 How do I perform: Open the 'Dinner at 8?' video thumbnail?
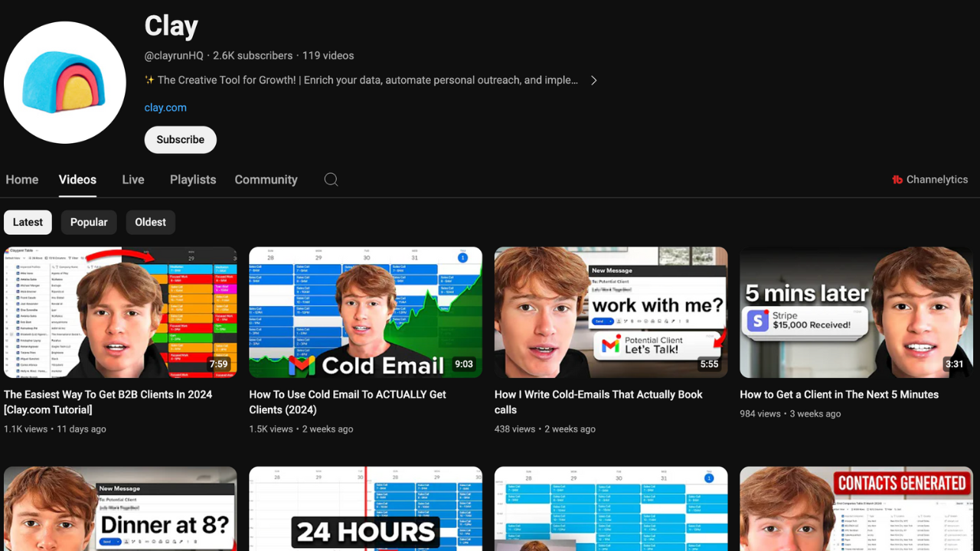coord(120,509)
